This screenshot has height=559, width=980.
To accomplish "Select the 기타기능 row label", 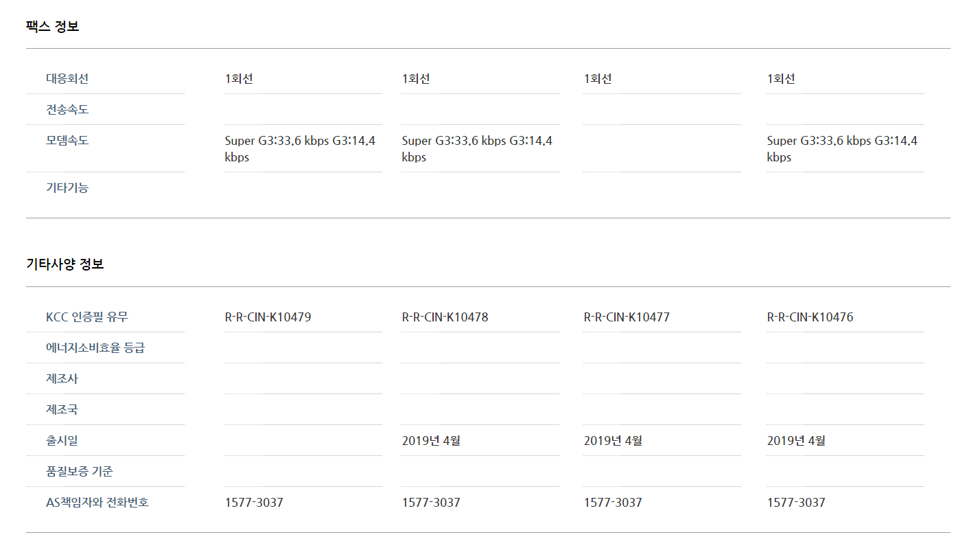I will (67, 187).
